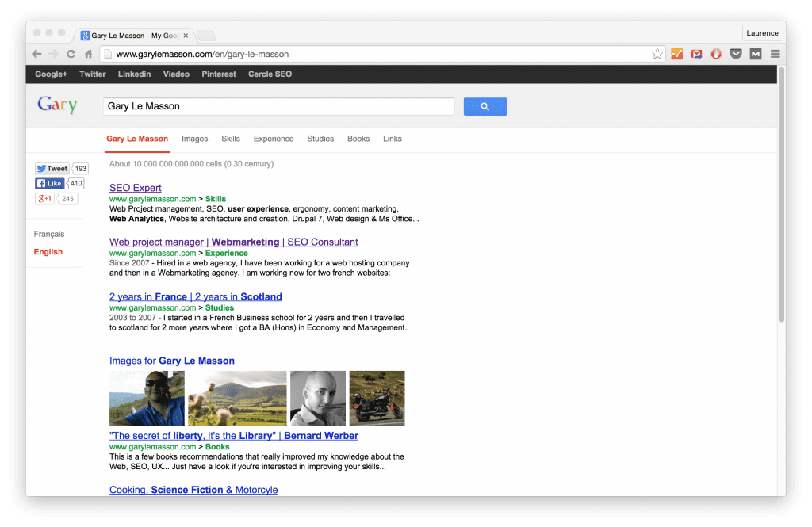This screenshot has height=527, width=812.
Task: Open Pinterest in the top black bar
Action: [219, 74]
